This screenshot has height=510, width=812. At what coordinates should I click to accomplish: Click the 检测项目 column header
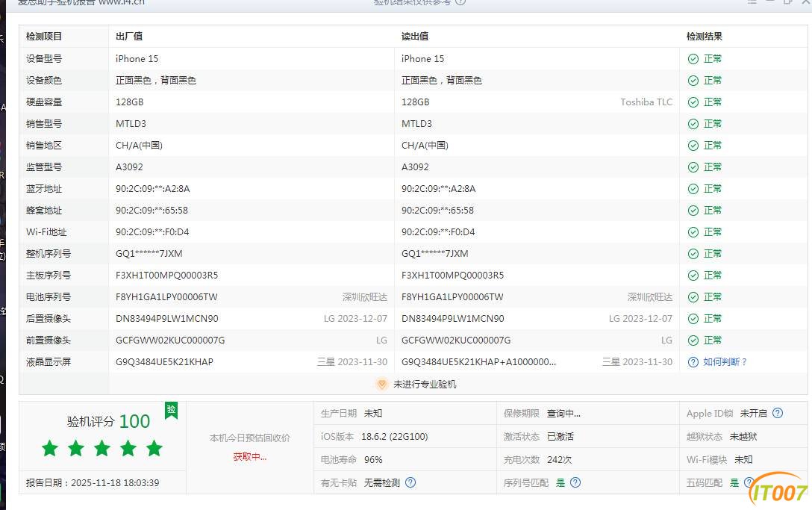(44, 37)
